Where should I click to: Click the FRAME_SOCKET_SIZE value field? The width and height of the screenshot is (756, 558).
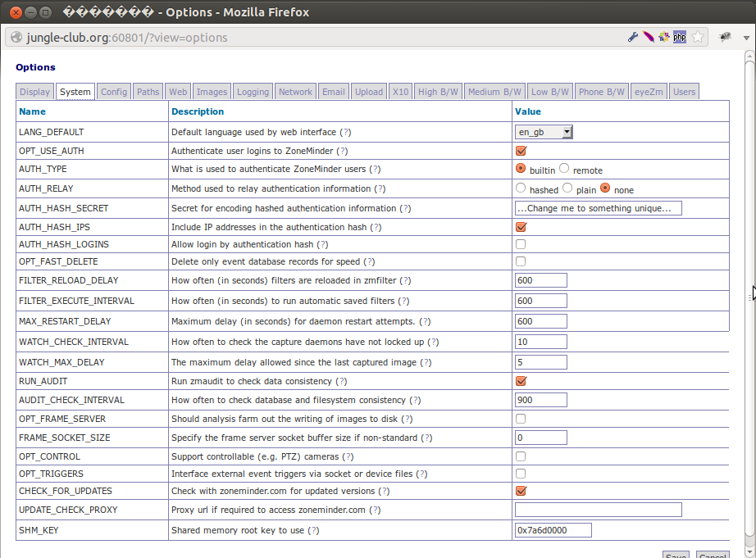click(541, 438)
